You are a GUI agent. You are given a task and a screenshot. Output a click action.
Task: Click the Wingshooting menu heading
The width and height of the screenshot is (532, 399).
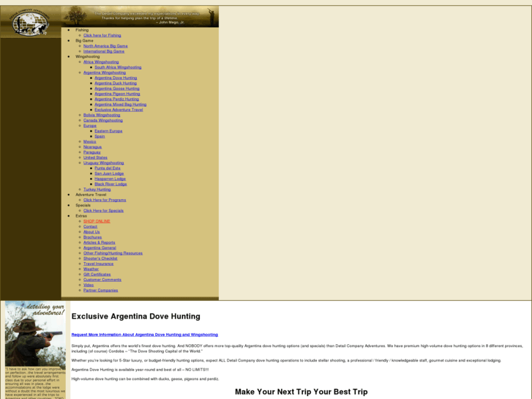click(x=88, y=56)
